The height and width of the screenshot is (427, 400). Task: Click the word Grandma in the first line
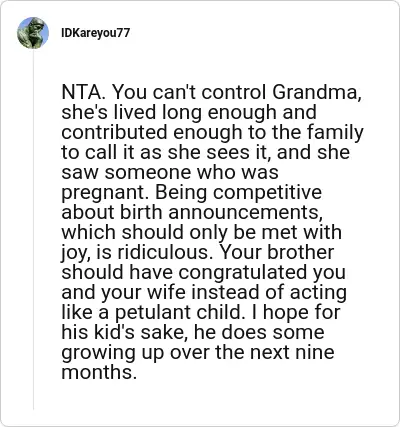(x=317, y=92)
